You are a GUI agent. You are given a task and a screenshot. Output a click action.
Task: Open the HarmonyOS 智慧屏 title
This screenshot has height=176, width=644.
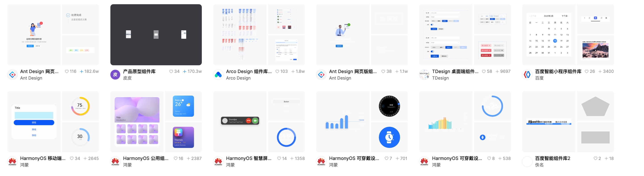tap(248, 158)
